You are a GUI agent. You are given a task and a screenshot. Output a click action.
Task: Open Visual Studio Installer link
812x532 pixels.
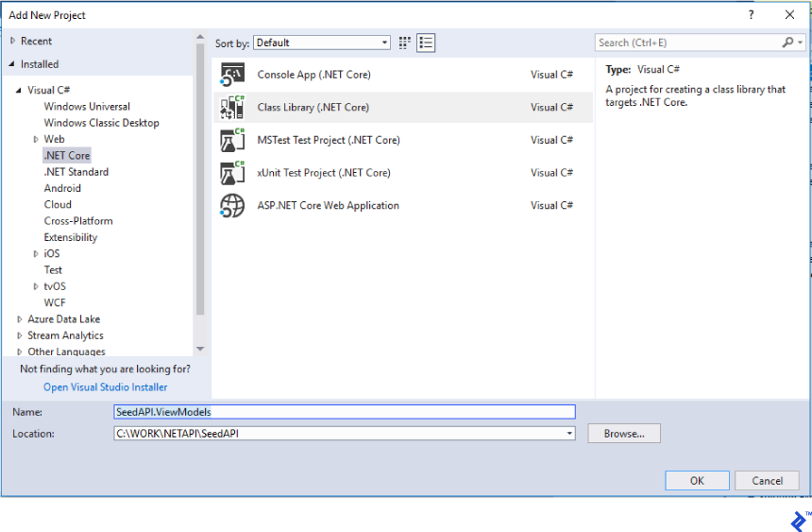[105, 387]
